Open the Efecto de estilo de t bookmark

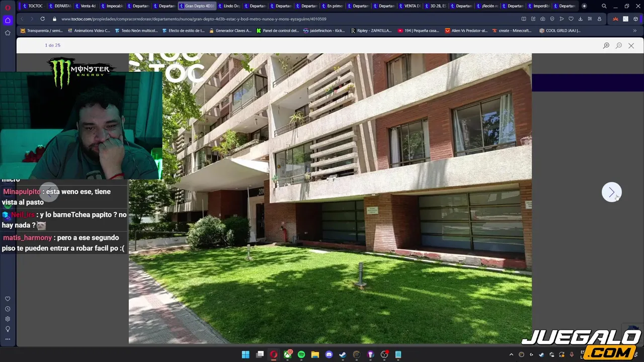pyautogui.click(x=183, y=31)
